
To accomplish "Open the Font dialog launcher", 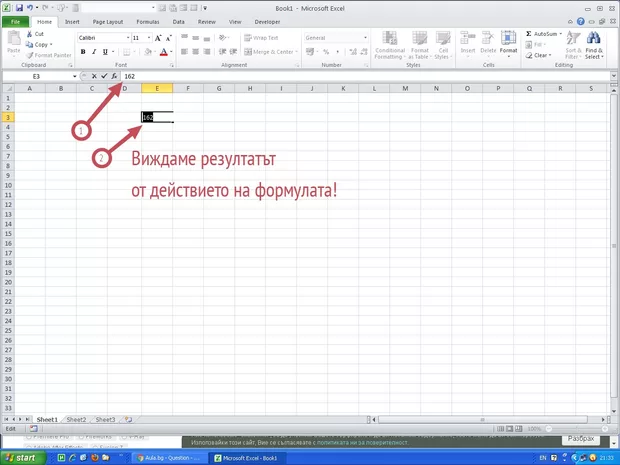I will coord(172,65).
